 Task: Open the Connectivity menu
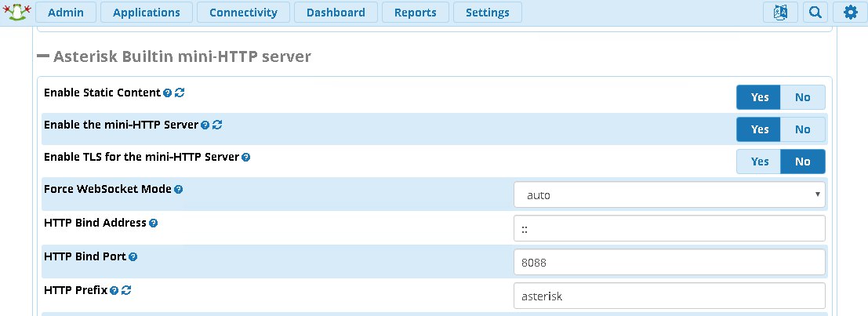click(x=244, y=13)
